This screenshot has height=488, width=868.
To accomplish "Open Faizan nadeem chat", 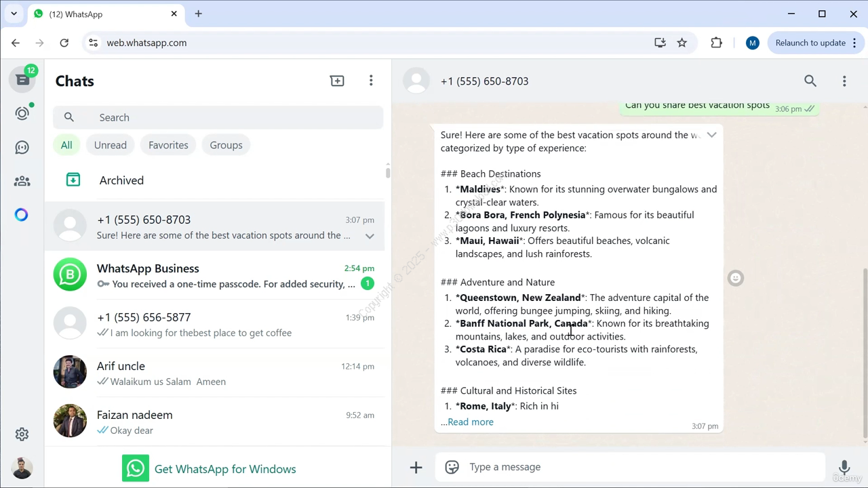I will coord(215,422).
